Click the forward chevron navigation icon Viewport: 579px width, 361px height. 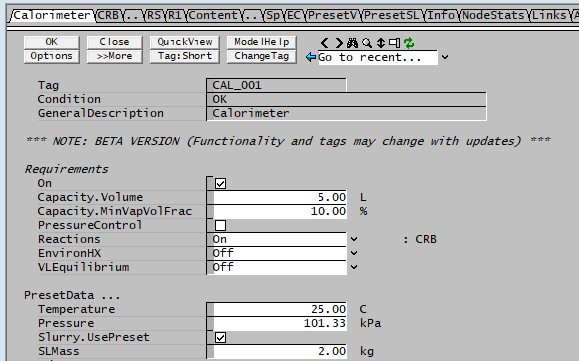339,43
